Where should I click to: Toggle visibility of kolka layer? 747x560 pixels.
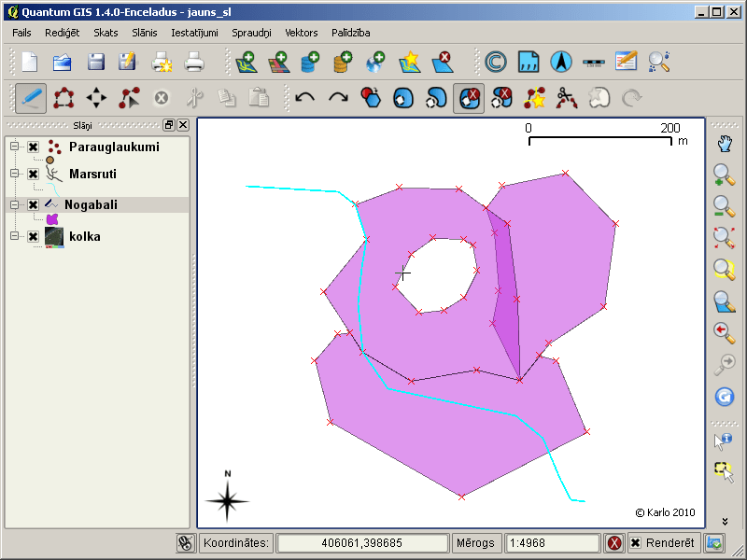[x=33, y=237]
